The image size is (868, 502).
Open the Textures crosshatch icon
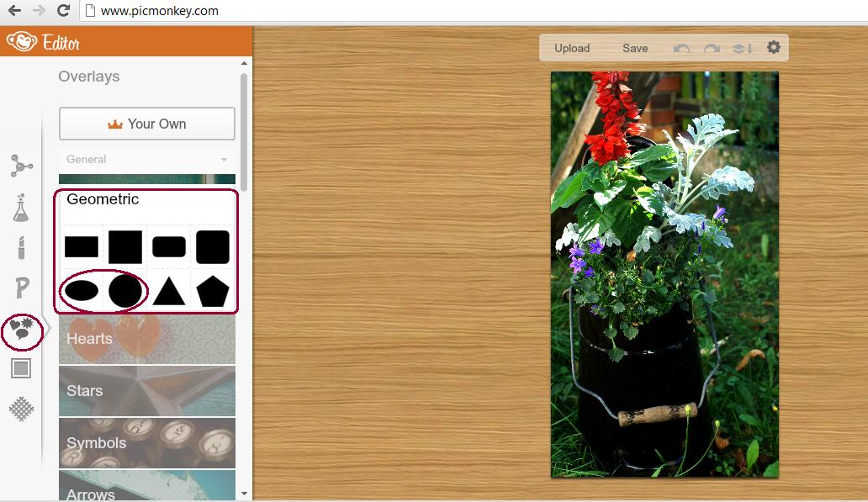pyautogui.click(x=21, y=409)
